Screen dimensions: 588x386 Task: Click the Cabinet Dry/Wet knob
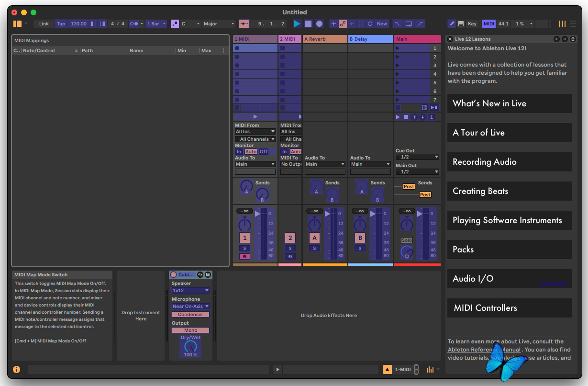pos(190,346)
